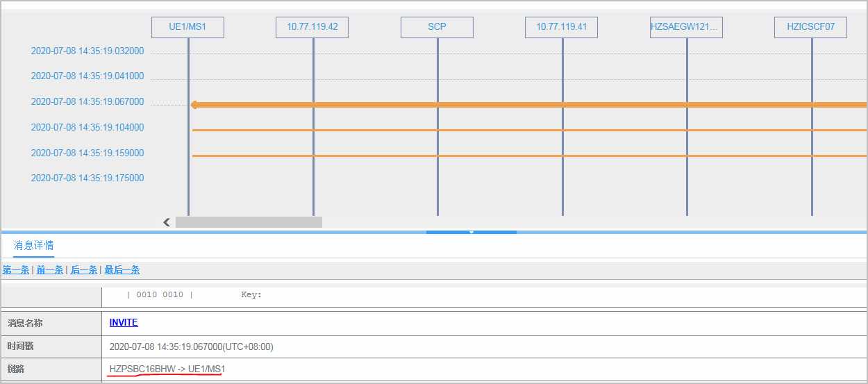Go to 后一条 message
This screenshot has height=384, width=868.
click(84, 270)
